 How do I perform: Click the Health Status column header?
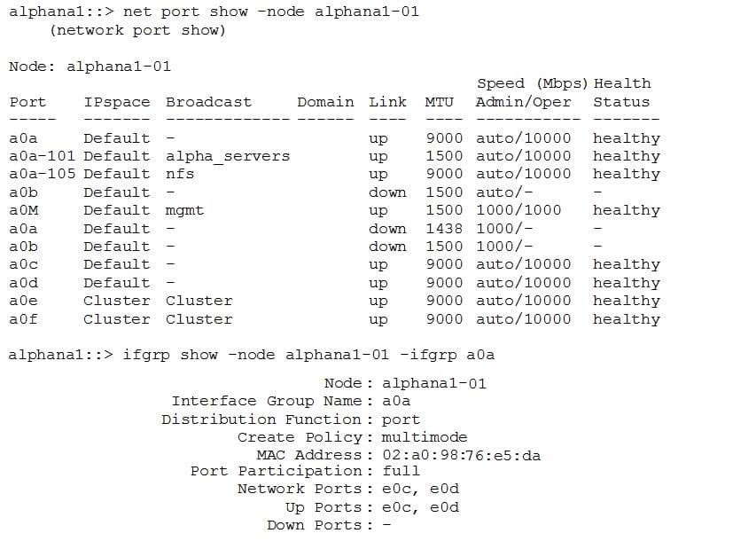point(621,93)
